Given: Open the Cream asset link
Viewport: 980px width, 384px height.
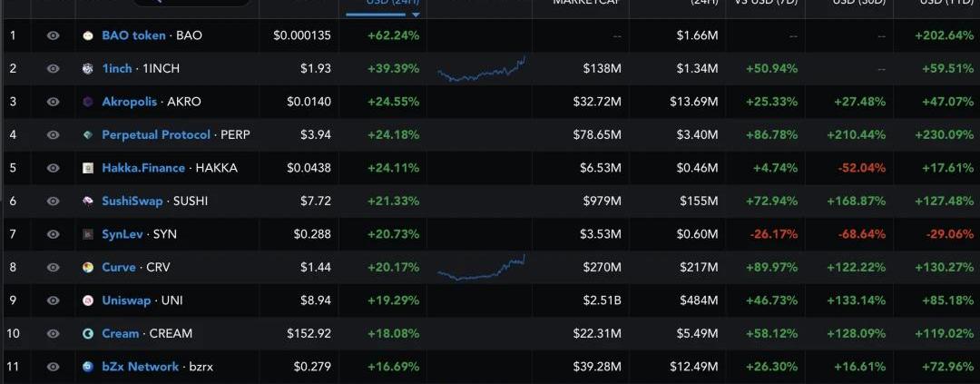Looking at the screenshot, I should click(121, 334).
